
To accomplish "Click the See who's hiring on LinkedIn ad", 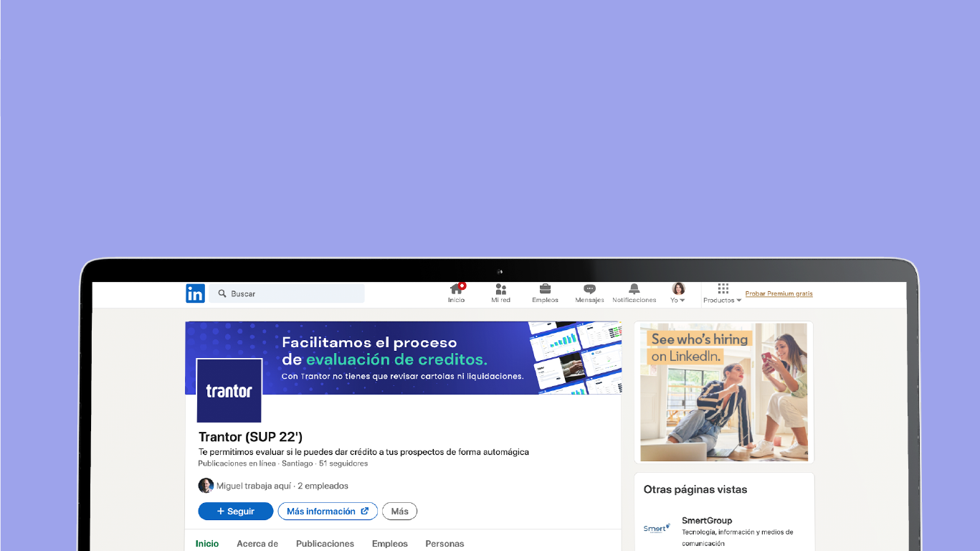I will (724, 392).
